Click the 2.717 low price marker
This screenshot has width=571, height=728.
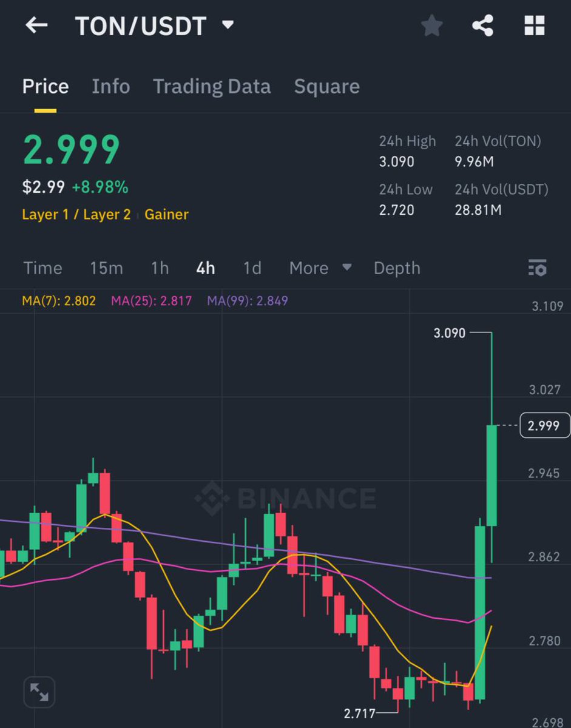coord(360,713)
